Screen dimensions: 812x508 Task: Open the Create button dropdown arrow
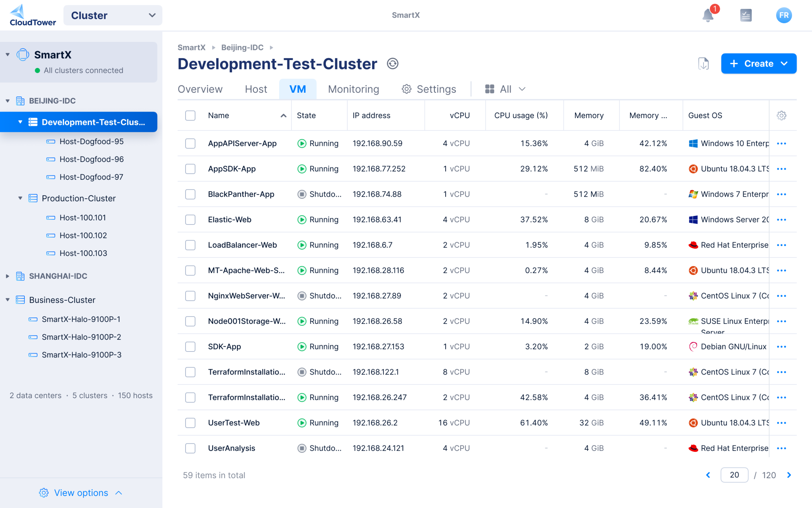[x=784, y=63]
